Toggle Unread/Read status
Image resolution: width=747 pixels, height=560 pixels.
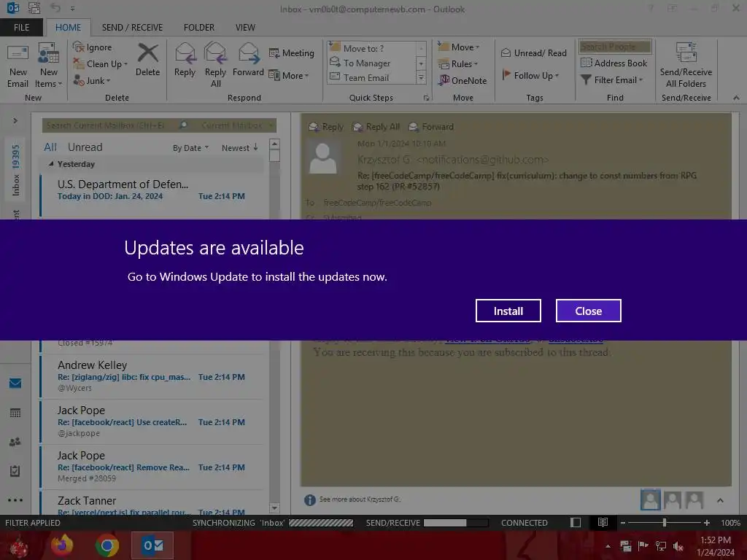(533, 52)
